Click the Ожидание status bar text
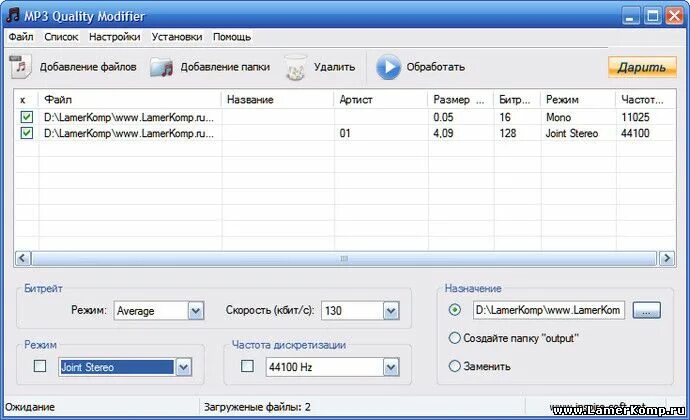 pyautogui.click(x=30, y=407)
